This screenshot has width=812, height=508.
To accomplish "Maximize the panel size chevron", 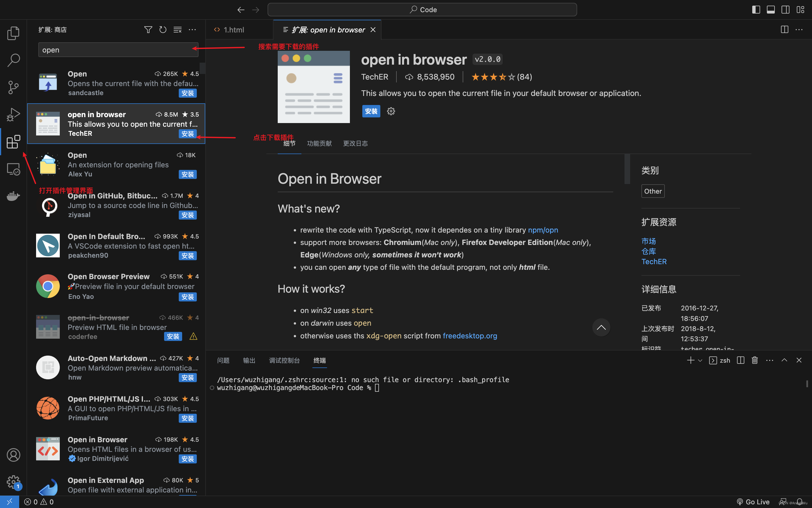I will point(784,360).
